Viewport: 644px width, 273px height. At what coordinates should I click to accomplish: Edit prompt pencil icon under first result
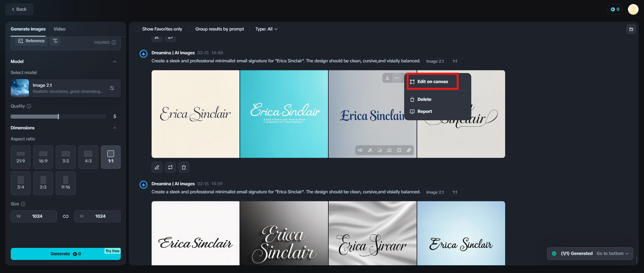coord(157,167)
